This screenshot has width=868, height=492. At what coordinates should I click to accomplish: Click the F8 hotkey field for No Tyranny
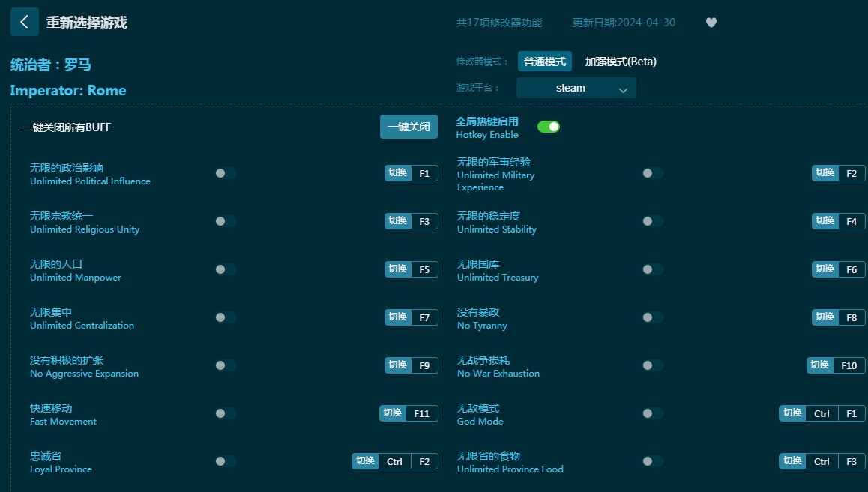click(x=852, y=317)
